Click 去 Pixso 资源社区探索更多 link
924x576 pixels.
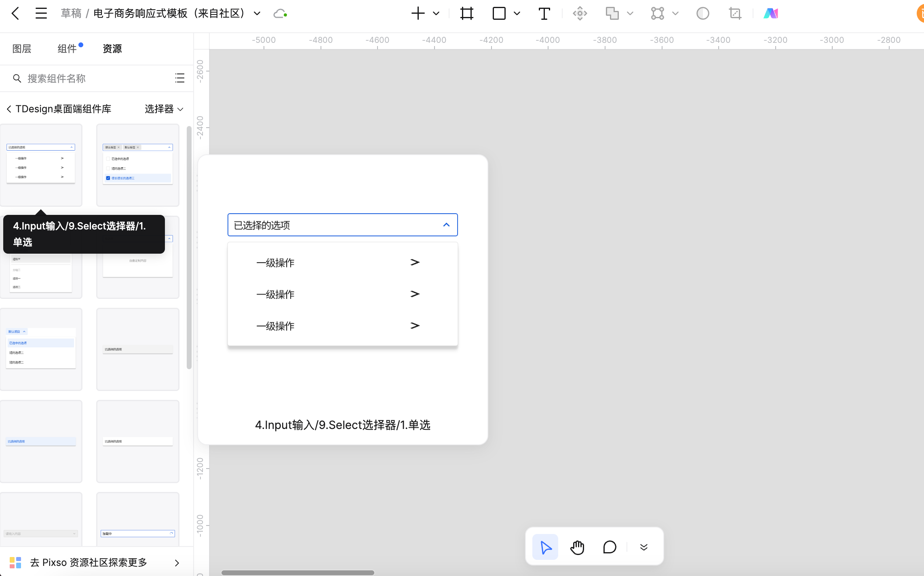tap(89, 562)
